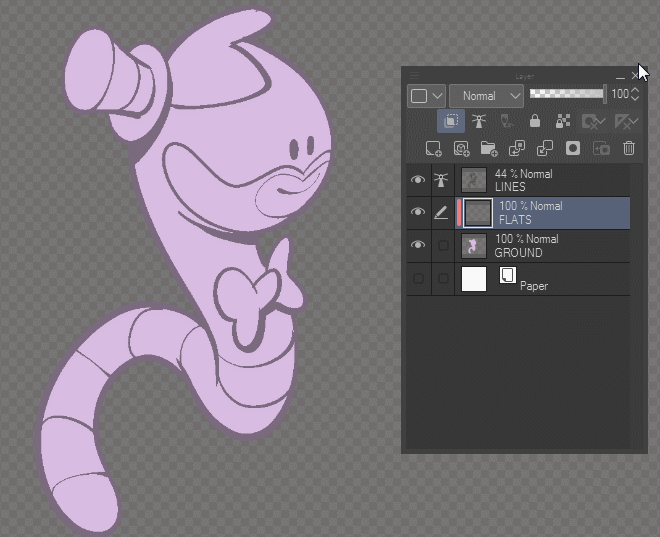
Task: Click the layer opacity slider
Action: click(x=568, y=94)
